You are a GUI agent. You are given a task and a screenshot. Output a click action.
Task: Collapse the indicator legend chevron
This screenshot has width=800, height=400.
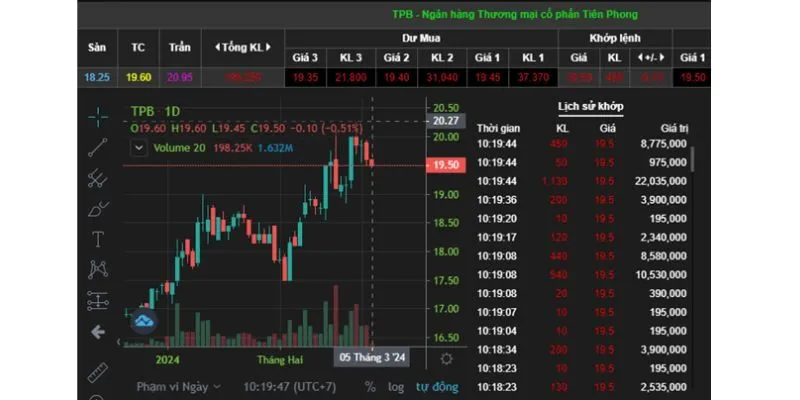[138, 148]
